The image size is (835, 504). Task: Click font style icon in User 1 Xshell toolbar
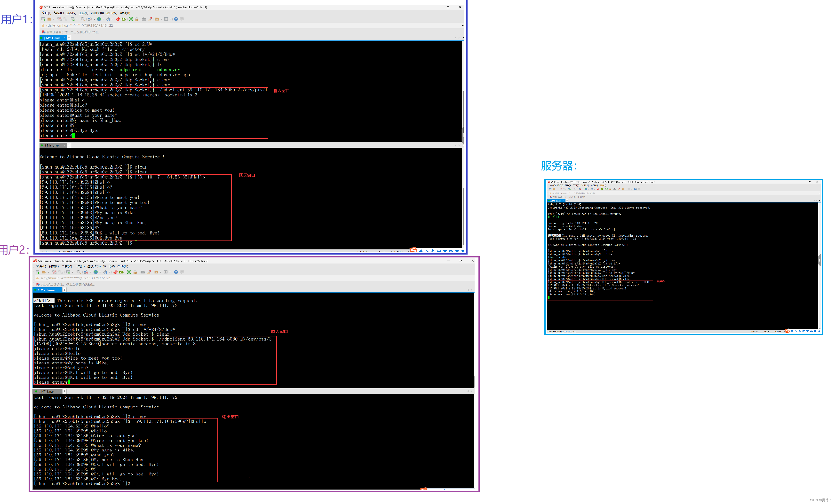click(x=108, y=19)
